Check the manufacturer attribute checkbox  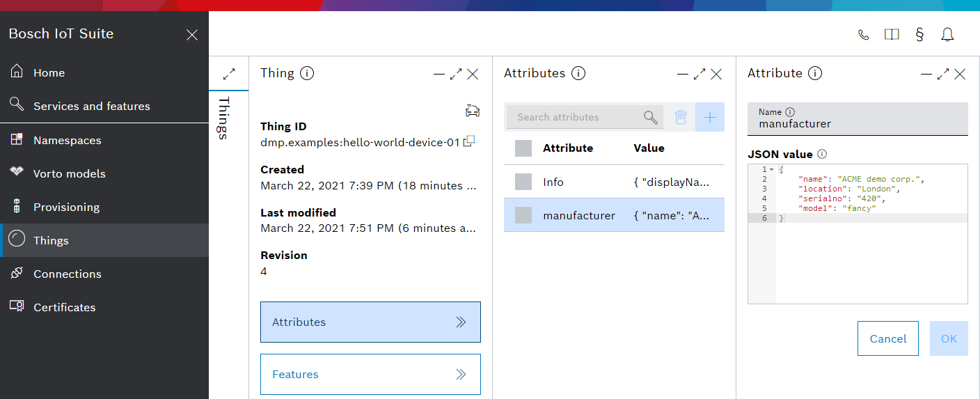[x=523, y=215]
